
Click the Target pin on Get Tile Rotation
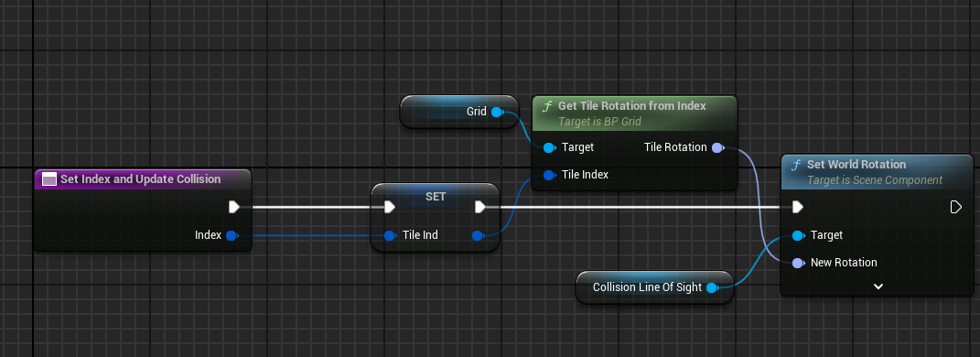pos(549,147)
